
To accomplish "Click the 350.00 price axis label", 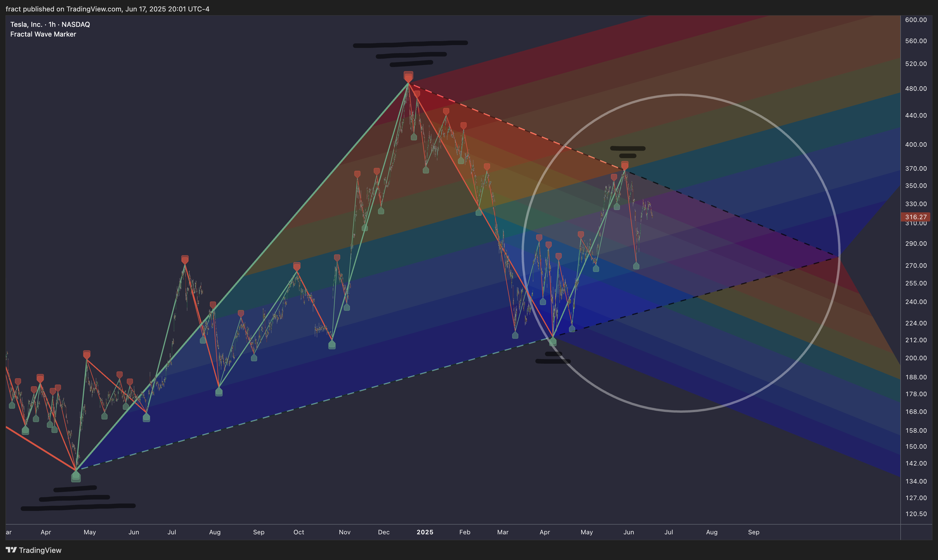I will (x=916, y=186).
